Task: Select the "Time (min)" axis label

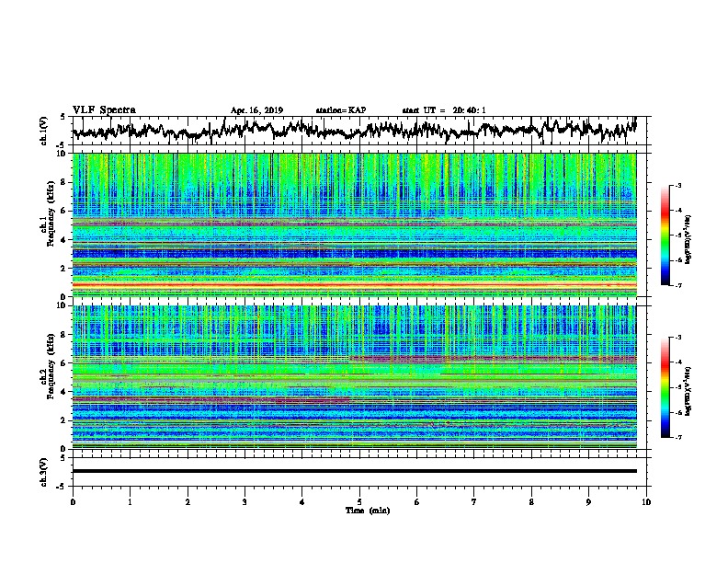Action: [368, 511]
